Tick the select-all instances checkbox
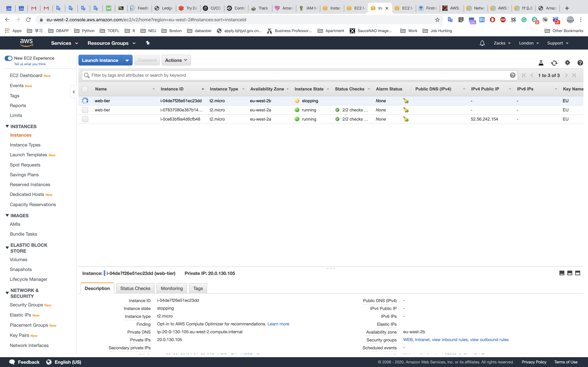588x367 pixels. (x=85, y=89)
